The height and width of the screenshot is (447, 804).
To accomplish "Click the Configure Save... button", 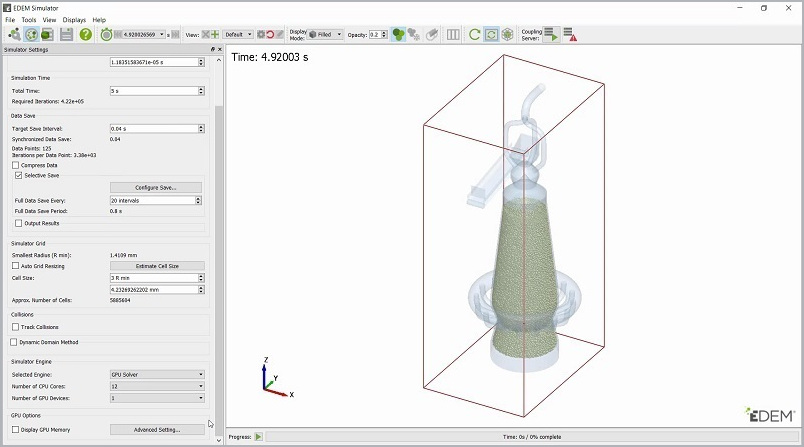I will coord(156,187).
